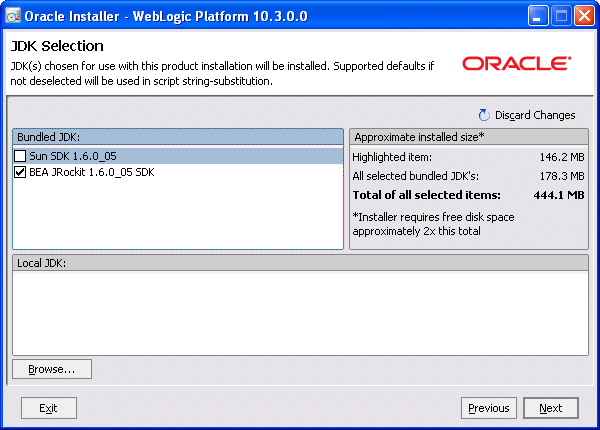Close the Oracle Installer window
The width and height of the screenshot is (600, 430).
pos(584,16)
